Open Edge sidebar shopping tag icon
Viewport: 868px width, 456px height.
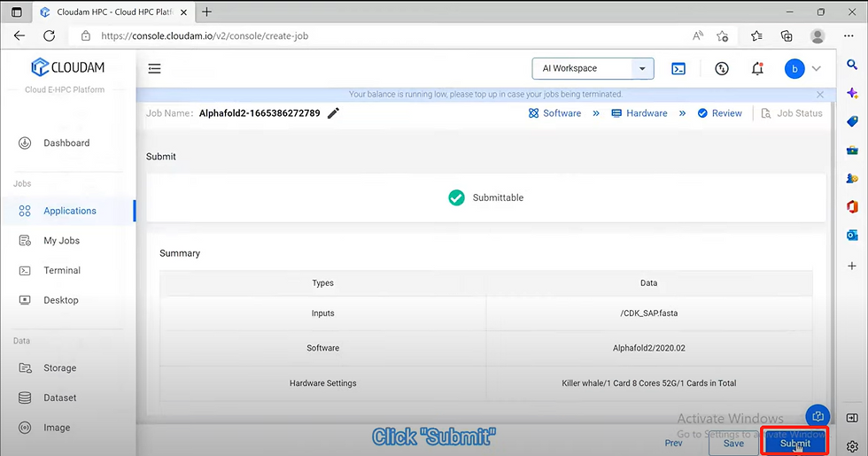pyautogui.click(x=852, y=121)
